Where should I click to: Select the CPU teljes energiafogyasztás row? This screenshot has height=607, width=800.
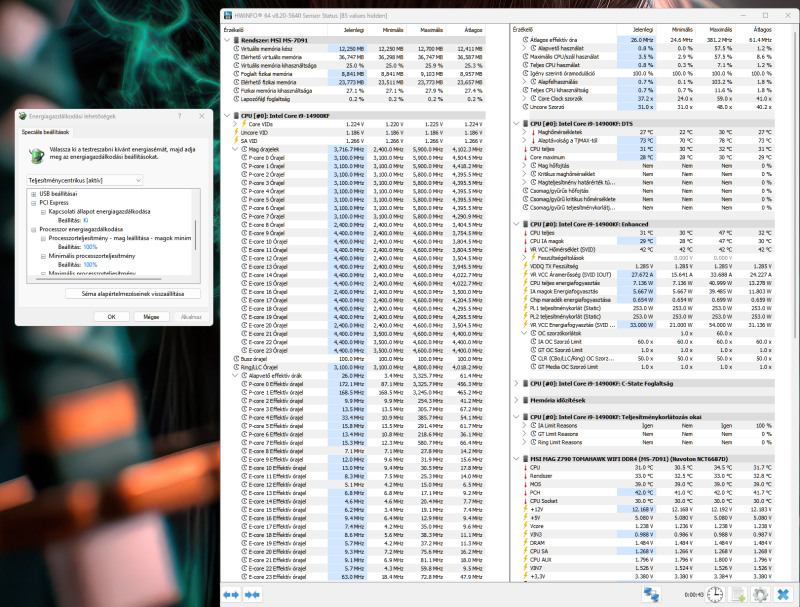[x=647, y=283]
